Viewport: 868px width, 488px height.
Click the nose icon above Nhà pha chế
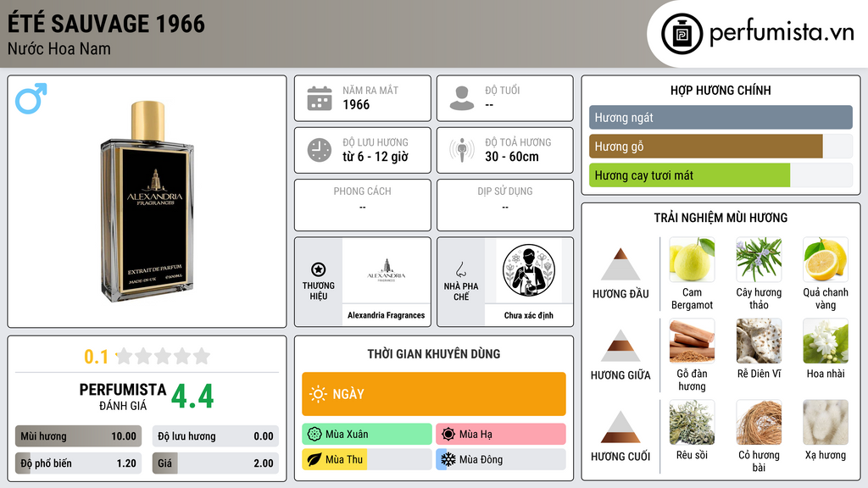click(460, 269)
